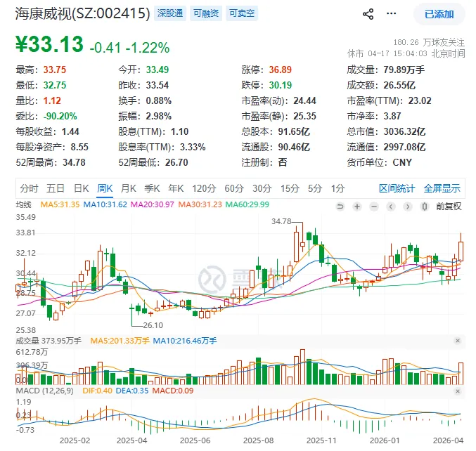Click the current price ¥33.13
Viewport: 476px width, 451px height.
tap(49, 44)
